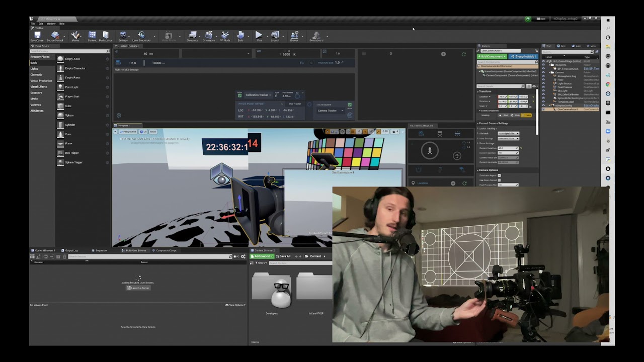Switch to the Sequencer tab
Screen dimensions: 644x362
pyautogui.click(x=101, y=250)
